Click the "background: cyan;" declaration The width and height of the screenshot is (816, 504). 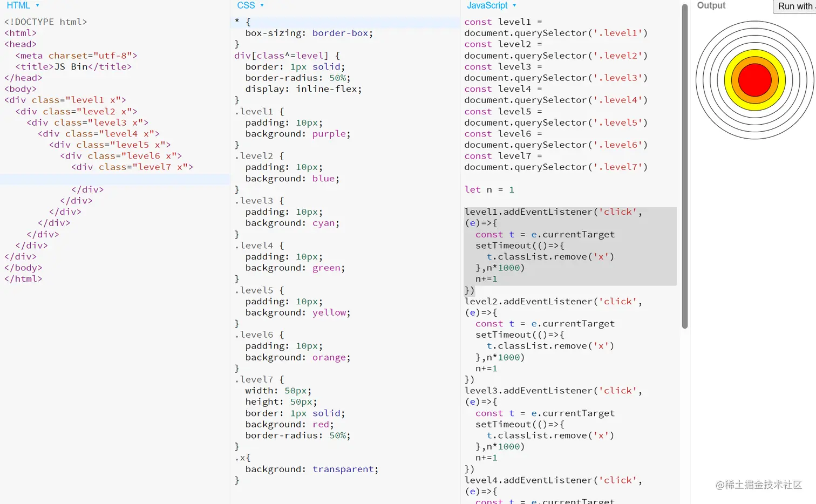[293, 223]
